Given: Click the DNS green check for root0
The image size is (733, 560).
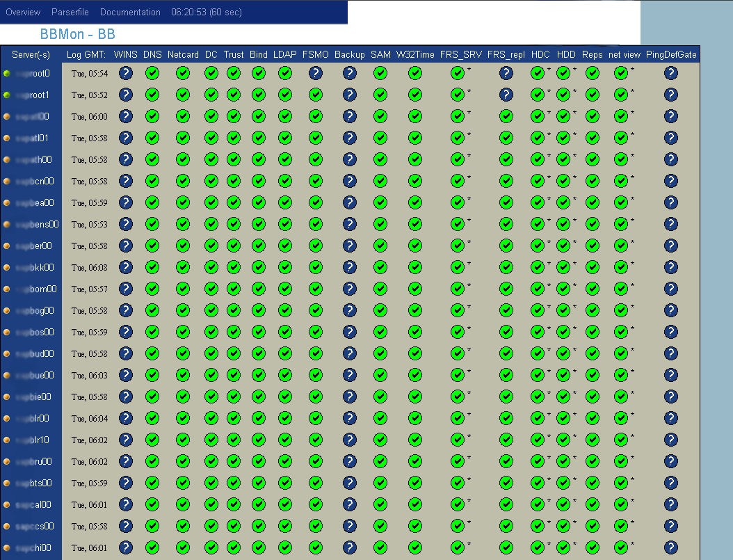Looking at the screenshot, I should [x=152, y=73].
